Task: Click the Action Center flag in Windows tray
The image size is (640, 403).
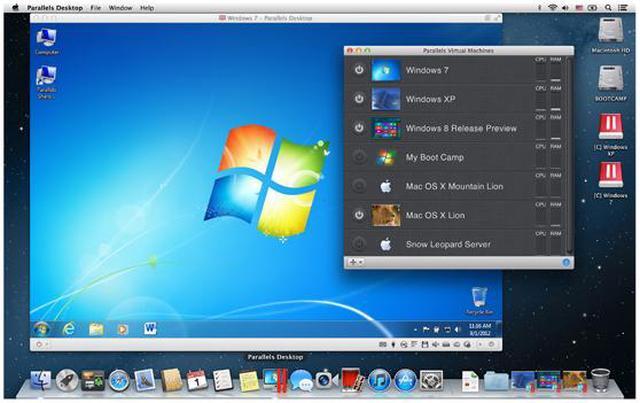Action: (x=426, y=330)
